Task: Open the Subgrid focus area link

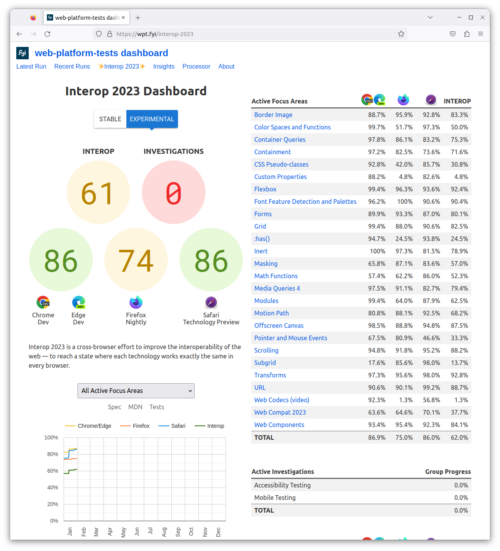Action: tap(265, 363)
